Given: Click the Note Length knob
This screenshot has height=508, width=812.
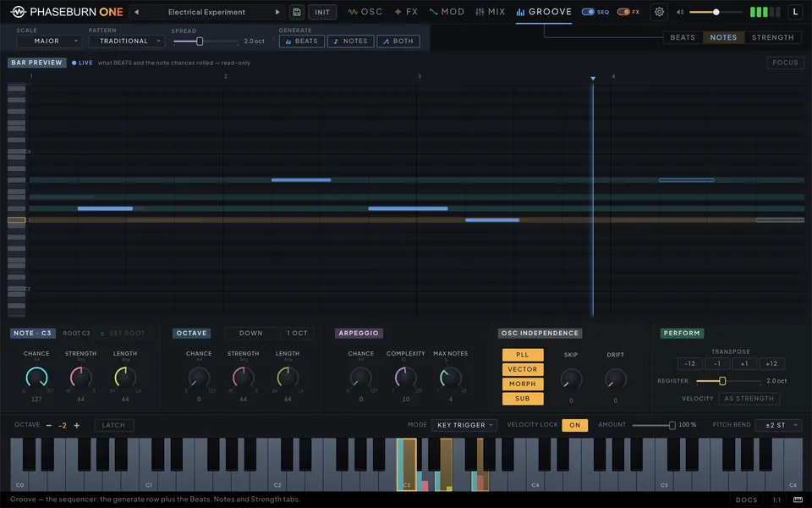Looking at the screenshot, I should (x=125, y=378).
